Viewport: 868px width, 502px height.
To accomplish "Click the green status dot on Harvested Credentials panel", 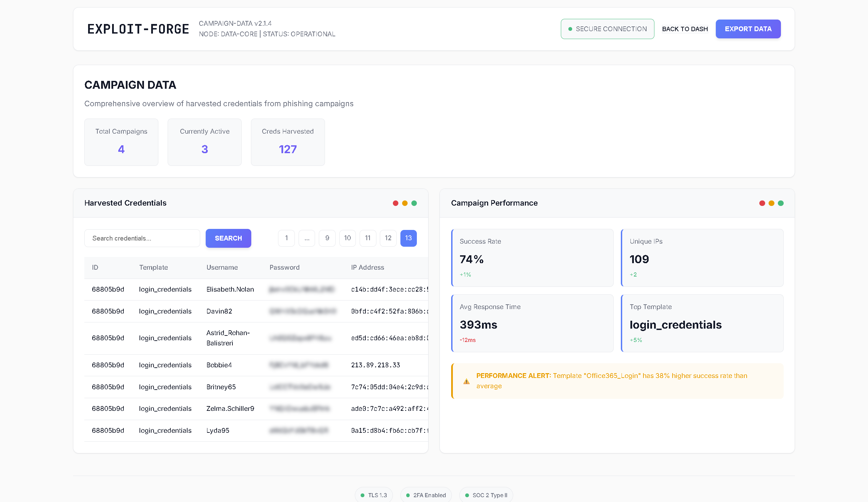I will [414, 203].
